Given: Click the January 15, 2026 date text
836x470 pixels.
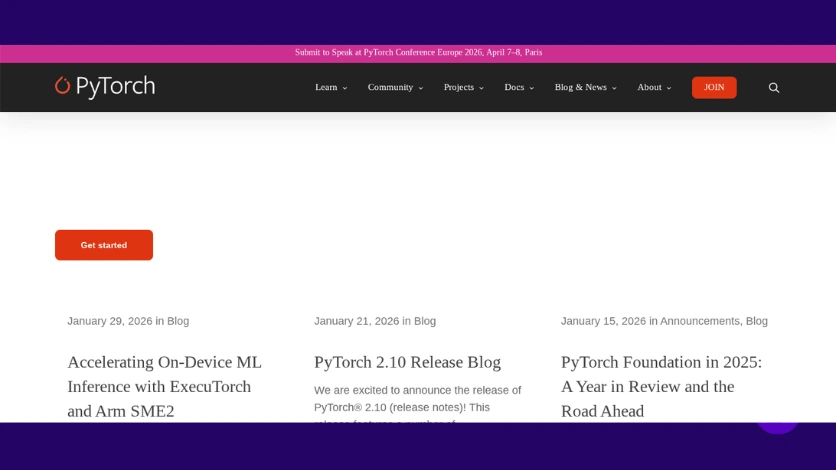Looking at the screenshot, I should click(603, 321).
